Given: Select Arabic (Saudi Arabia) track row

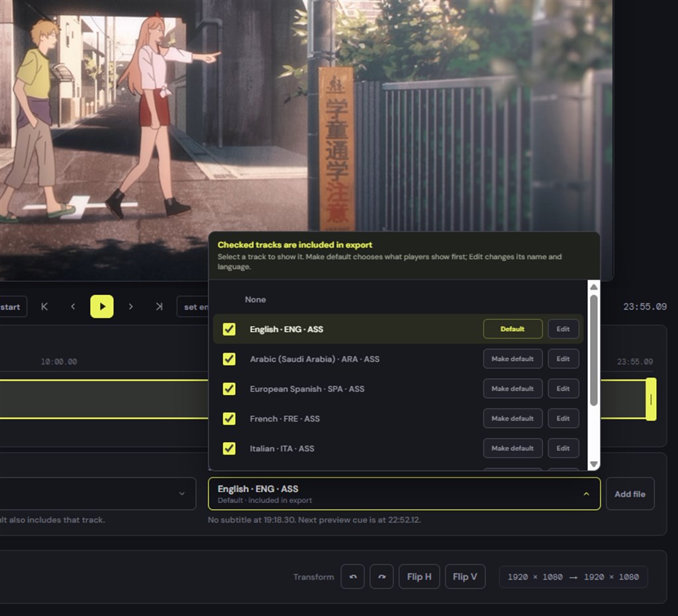Looking at the screenshot, I should point(398,359).
